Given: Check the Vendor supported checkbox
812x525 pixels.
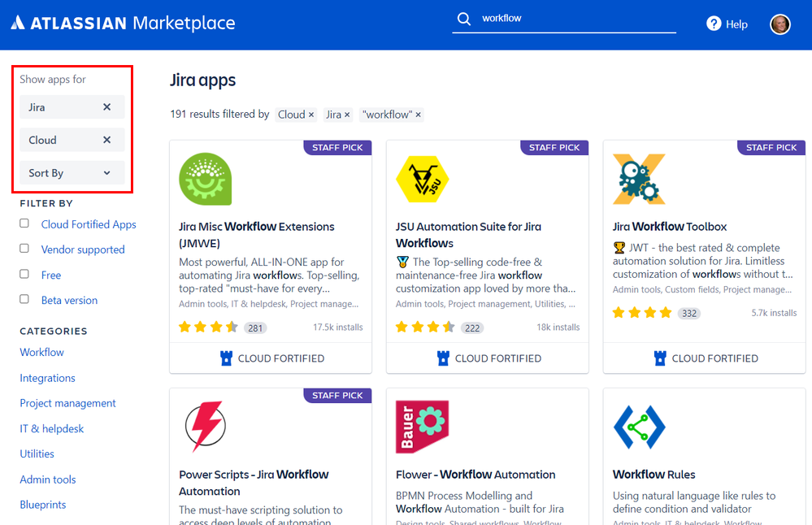Looking at the screenshot, I should coord(24,249).
